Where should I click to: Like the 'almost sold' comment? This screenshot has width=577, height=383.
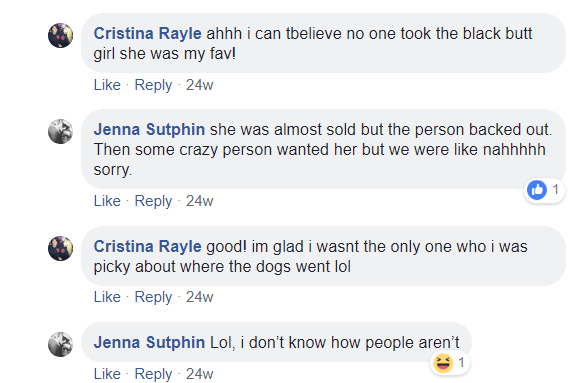[107, 201]
